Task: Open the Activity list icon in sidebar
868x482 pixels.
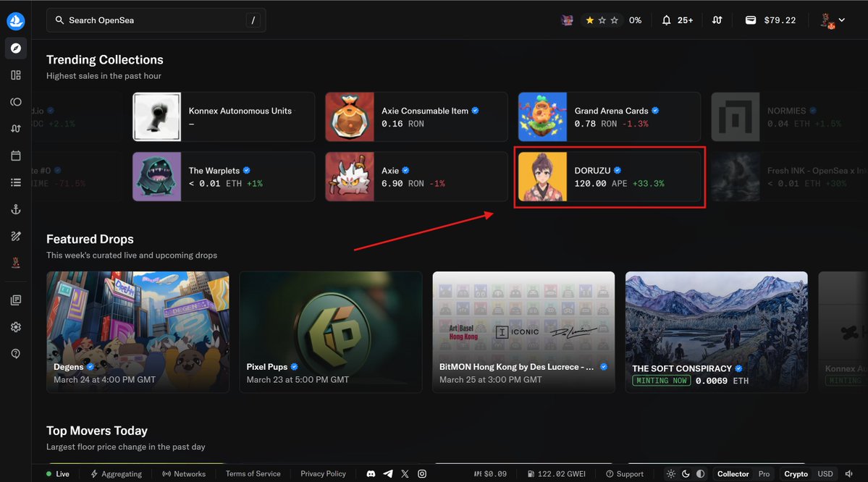Action: pyautogui.click(x=15, y=182)
